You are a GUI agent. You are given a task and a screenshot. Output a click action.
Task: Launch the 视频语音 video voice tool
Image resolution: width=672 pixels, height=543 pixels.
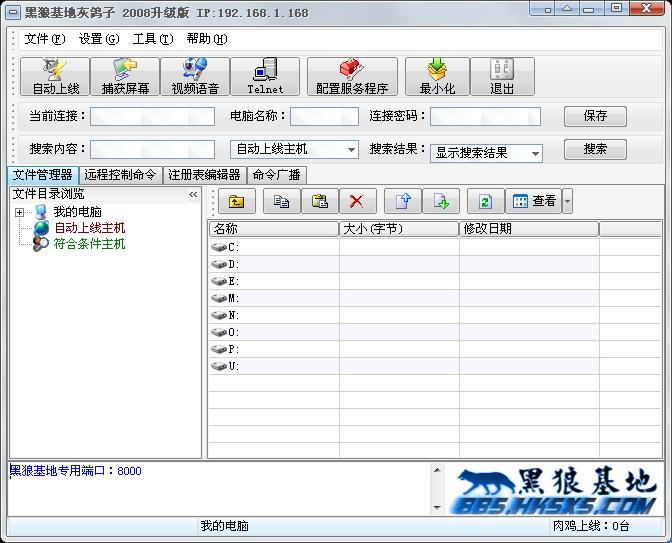(x=195, y=77)
